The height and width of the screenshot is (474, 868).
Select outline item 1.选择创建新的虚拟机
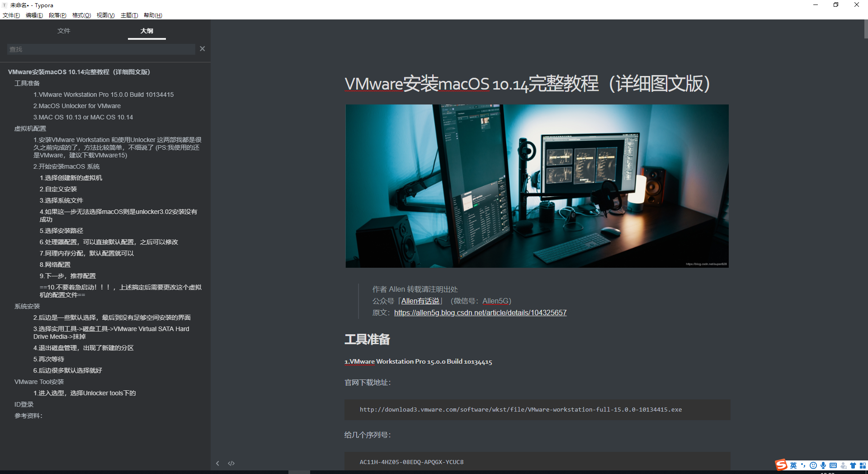click(71, 178)
